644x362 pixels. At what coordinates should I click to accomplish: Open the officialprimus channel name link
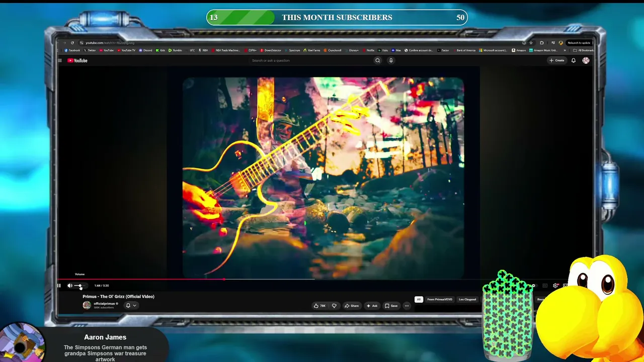[104, 304]
